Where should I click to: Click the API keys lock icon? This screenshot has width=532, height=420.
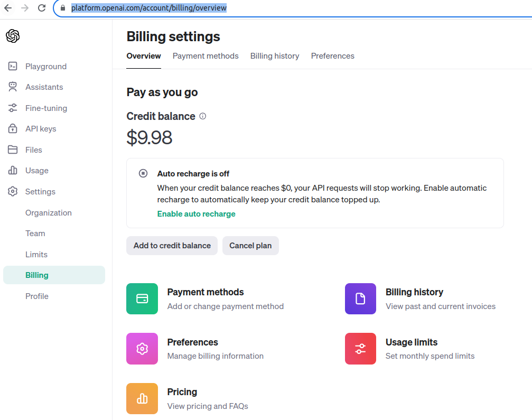(13, 128)
